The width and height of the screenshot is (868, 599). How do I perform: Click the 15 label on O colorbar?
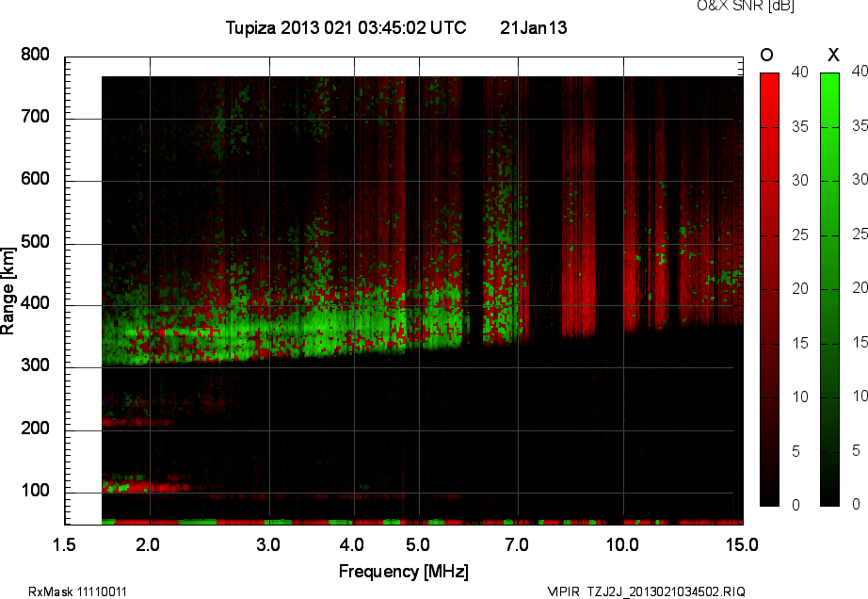tap(799, 343)
